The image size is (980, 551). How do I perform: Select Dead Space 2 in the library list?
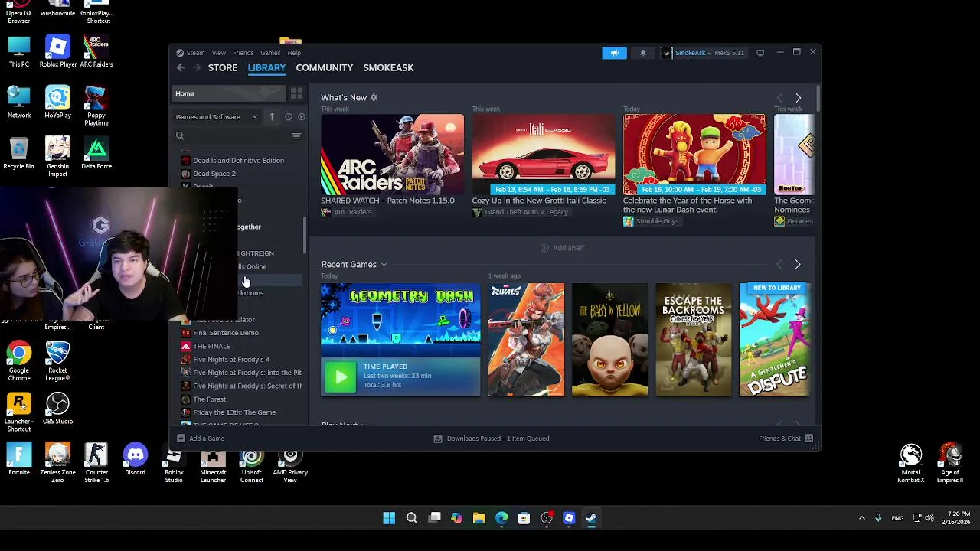click(x=214, y=174)
